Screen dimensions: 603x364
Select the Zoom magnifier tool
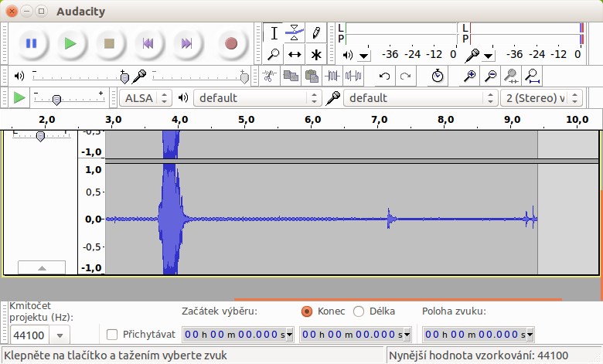click(x=274, y=55)
